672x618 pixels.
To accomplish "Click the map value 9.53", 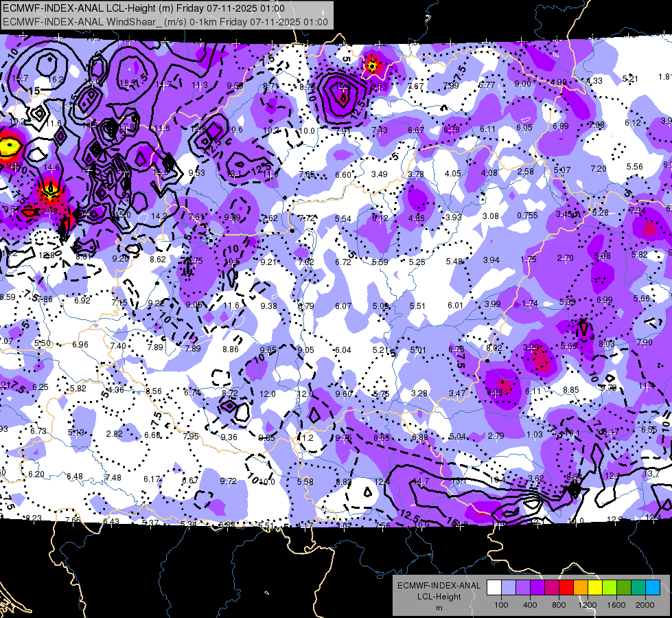I will pyautogui.click(x=197, y=173).
